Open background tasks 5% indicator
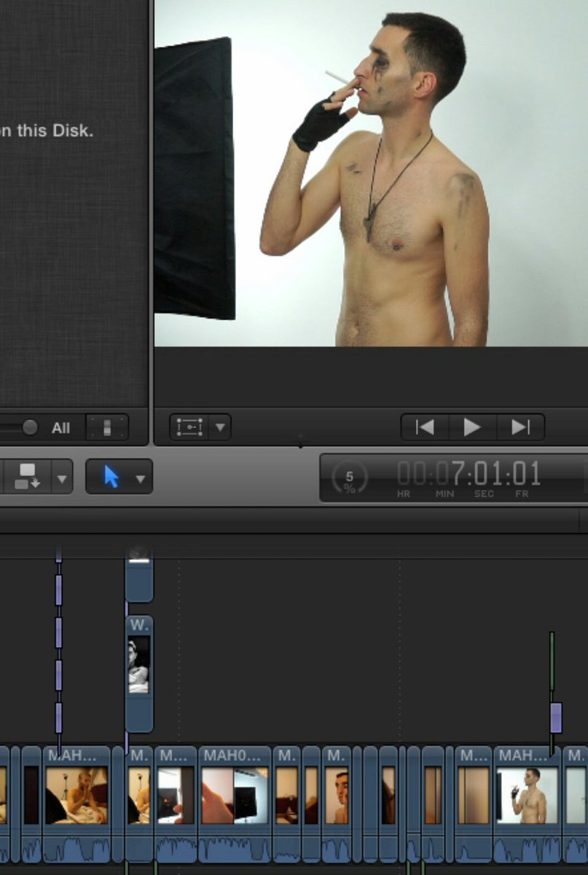Image resolution: width=588 pixels, height=875 pixels. pos(349,479)
